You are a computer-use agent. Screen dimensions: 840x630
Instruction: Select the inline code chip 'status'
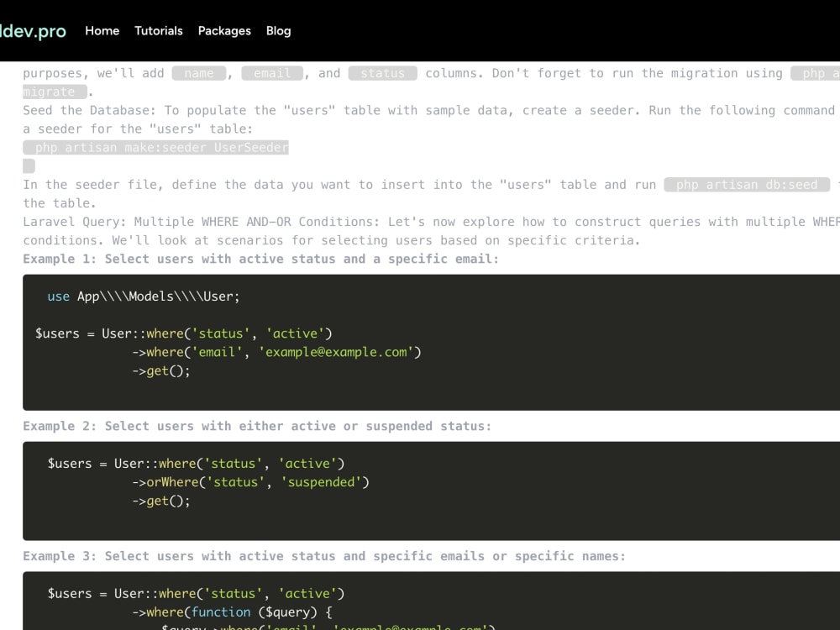click(382, 73)
